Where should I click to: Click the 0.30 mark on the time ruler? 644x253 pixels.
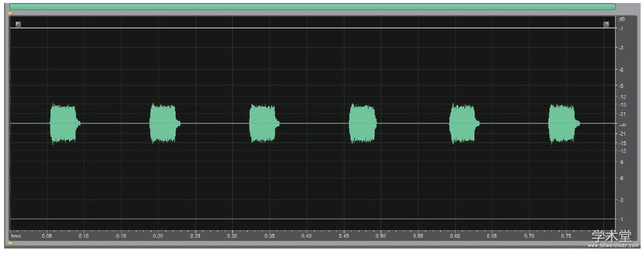(232, 236)
